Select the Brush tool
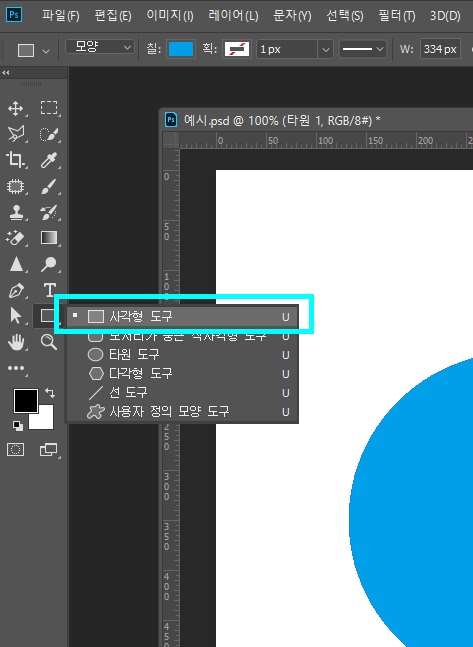473x647 pixels. pos(49,187)
